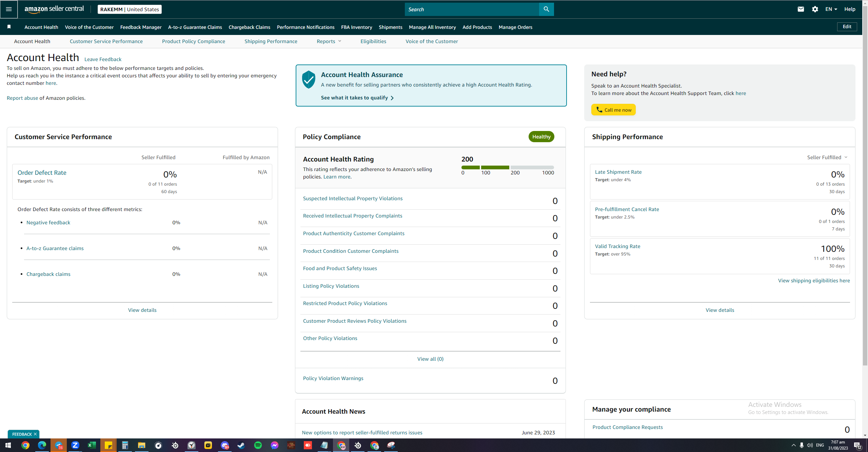This screenshot has height=452, width=868.
Task: Close the FEEDBACK tab with its X
Action: 35,434
